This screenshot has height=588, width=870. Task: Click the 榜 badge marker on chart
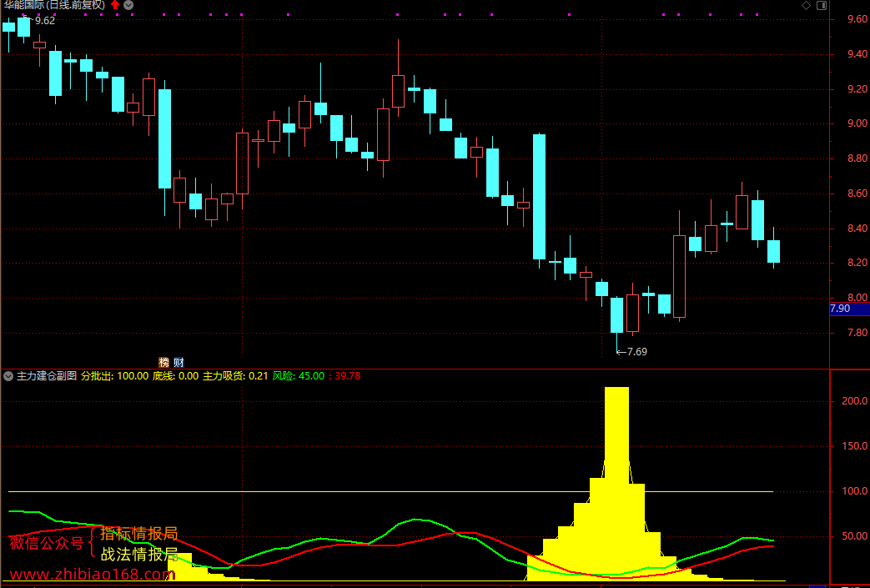pyautogui.click(x=164, y=363)
